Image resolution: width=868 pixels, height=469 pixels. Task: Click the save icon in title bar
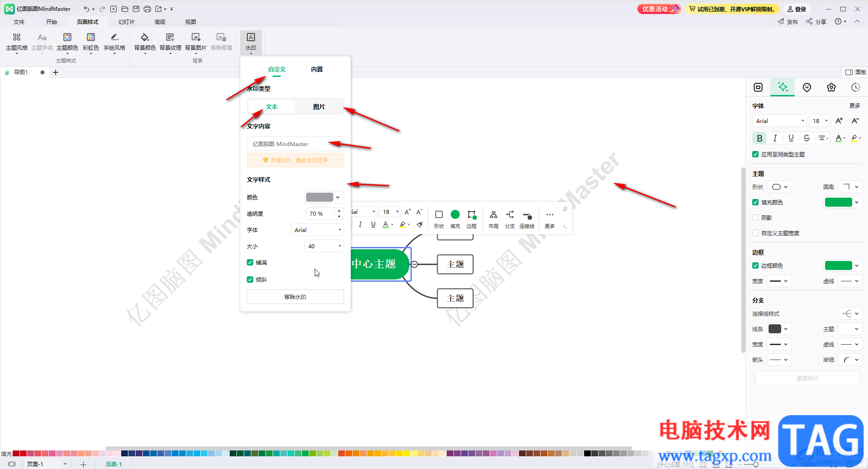click(x=136, y=9)
